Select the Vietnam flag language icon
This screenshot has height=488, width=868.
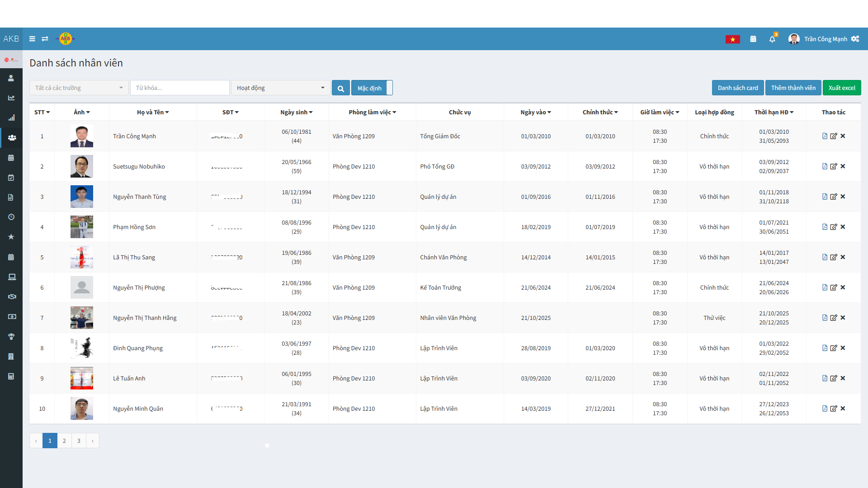tap(732, 39)
